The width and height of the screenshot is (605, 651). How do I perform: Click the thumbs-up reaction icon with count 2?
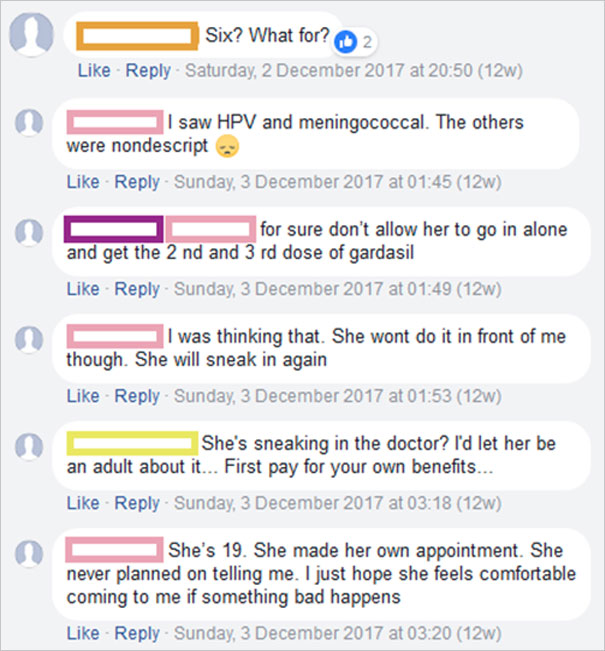(347, 40)
